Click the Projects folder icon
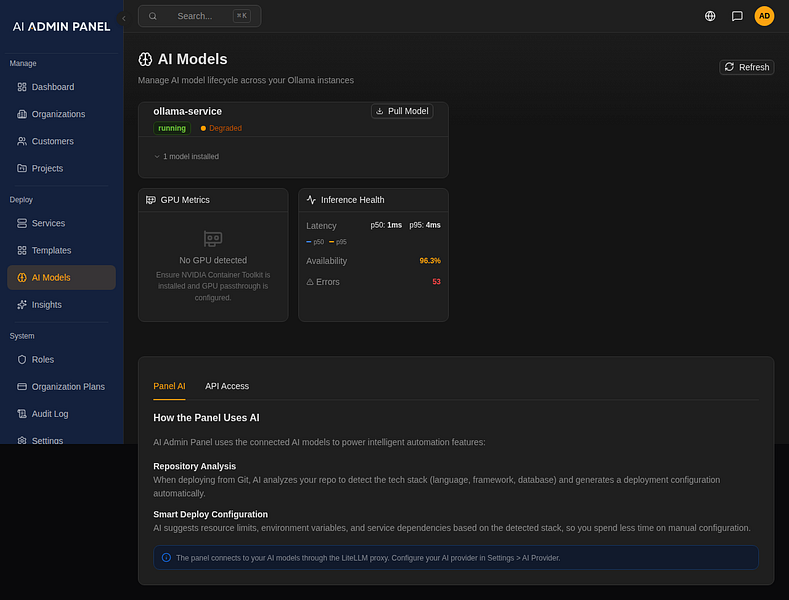 click(22, 168)
